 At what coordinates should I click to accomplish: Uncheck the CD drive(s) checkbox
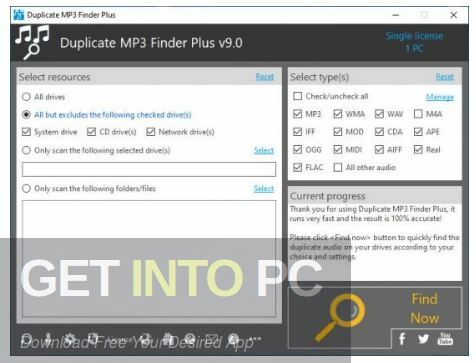[x=91, y=132]
